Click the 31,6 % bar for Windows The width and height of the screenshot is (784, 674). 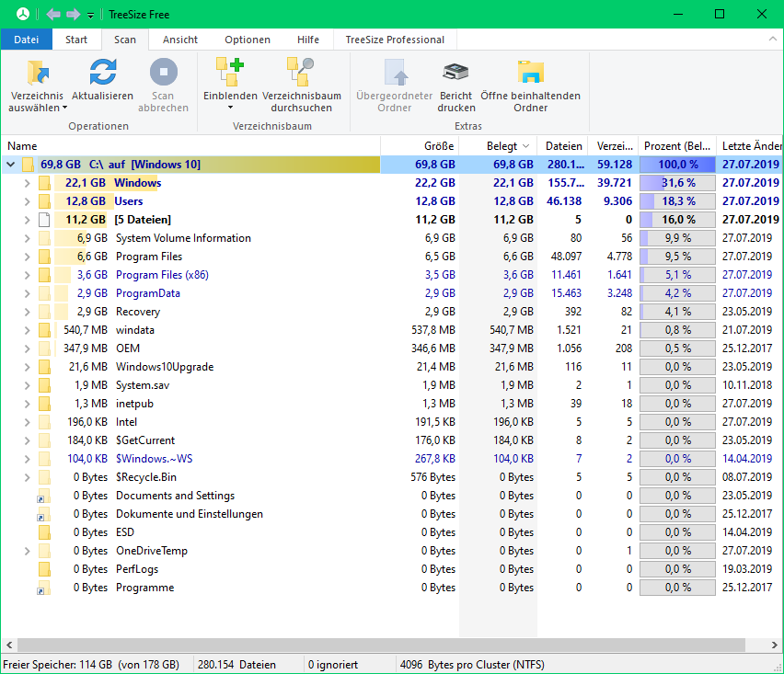click(677, 183)
